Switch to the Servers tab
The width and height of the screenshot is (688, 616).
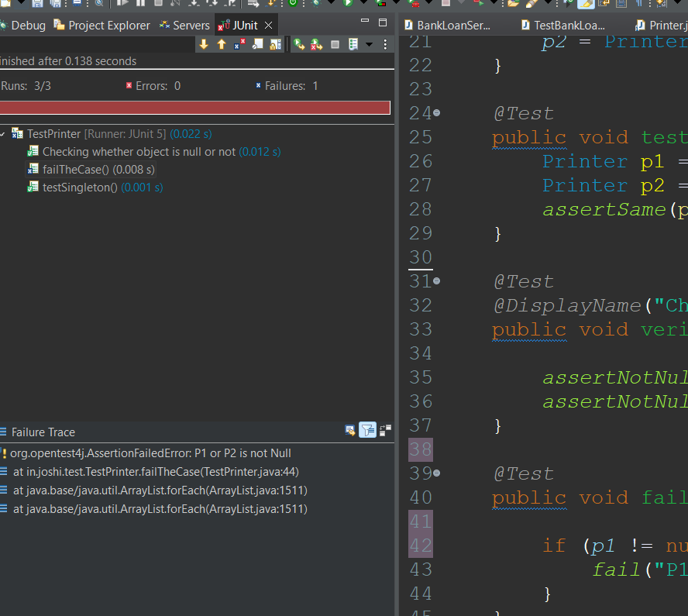point(184,26)
